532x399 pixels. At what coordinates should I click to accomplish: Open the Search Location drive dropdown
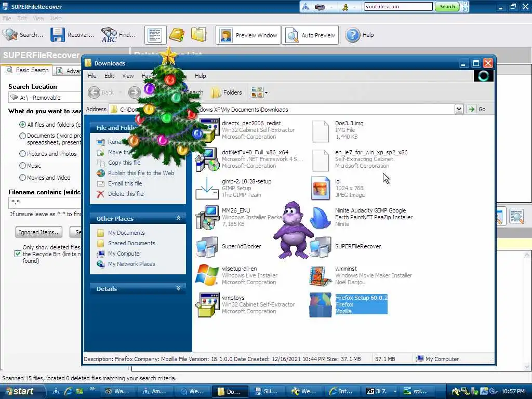point(45,98)
